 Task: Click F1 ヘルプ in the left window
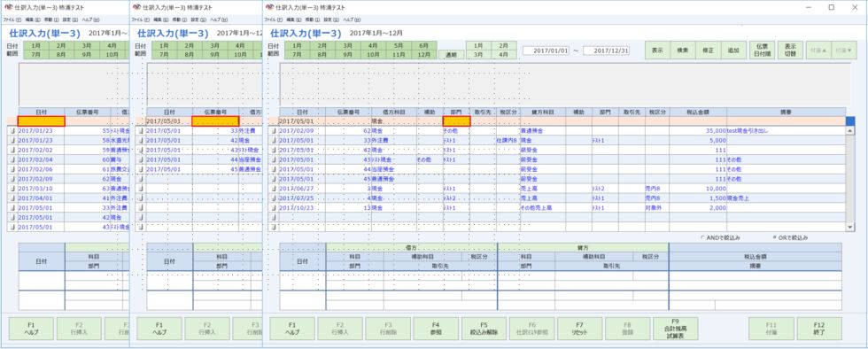32,329
